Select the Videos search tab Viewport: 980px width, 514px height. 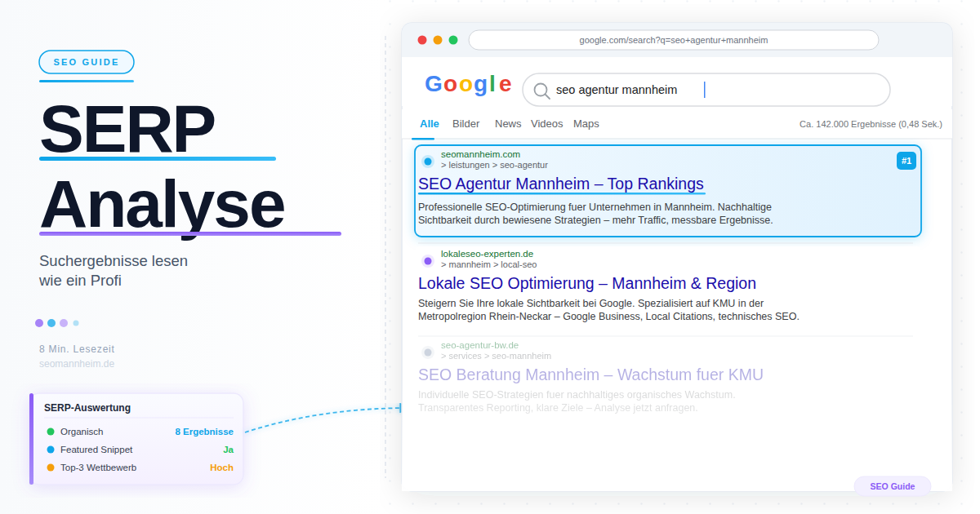[x=546, y=124]
